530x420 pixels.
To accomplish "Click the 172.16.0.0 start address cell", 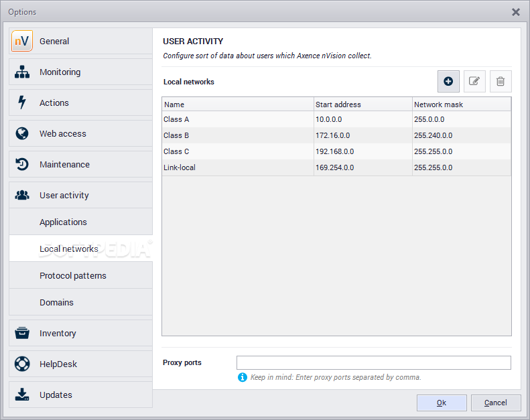I will [363, 135].
